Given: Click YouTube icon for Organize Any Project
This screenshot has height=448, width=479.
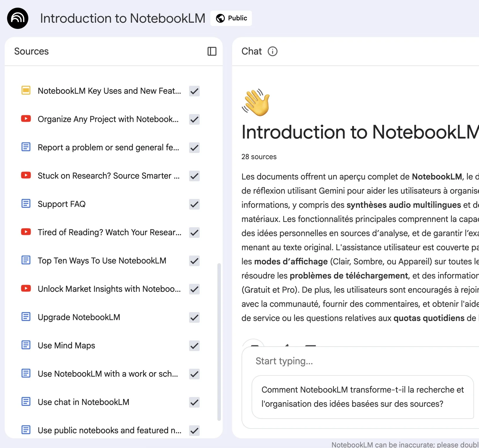Looking at the screenshot, I should 26,119.
